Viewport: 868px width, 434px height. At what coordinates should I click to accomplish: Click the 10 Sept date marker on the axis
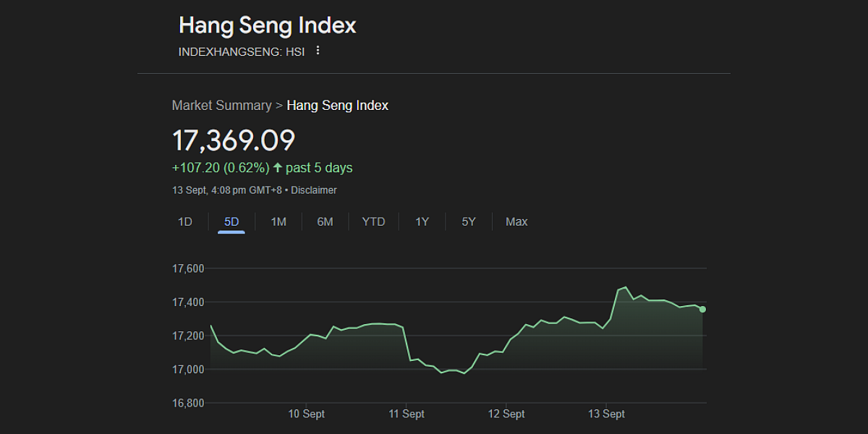307,414
